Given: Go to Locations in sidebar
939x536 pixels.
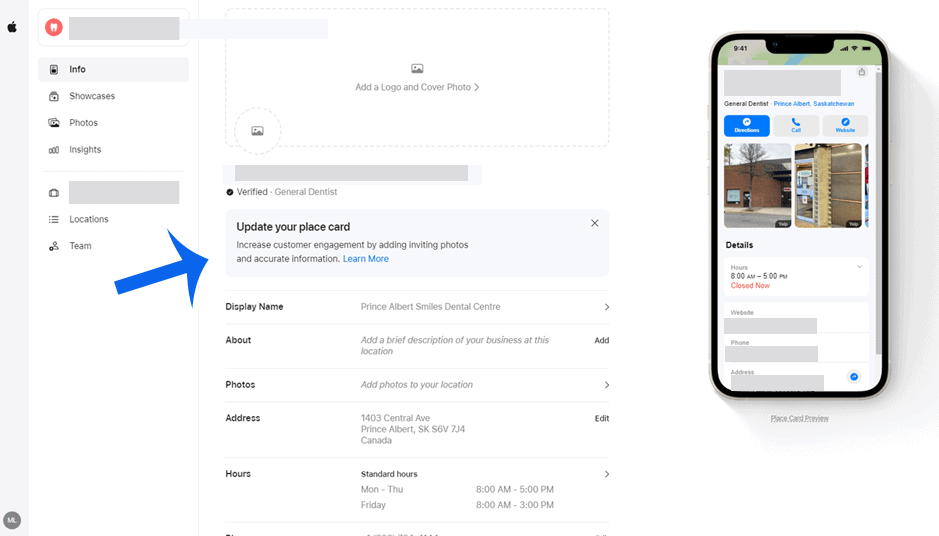Looking at the screenshot, I should 88,219.
